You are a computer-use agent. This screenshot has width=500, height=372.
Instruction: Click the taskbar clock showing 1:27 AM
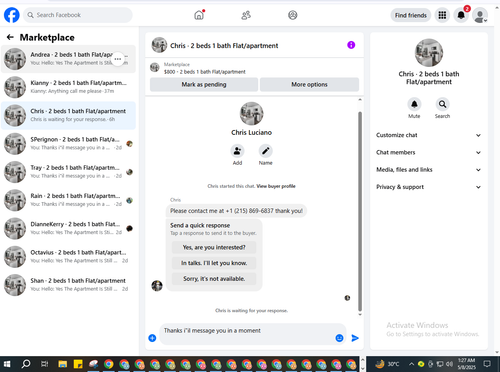coord(466,364)
